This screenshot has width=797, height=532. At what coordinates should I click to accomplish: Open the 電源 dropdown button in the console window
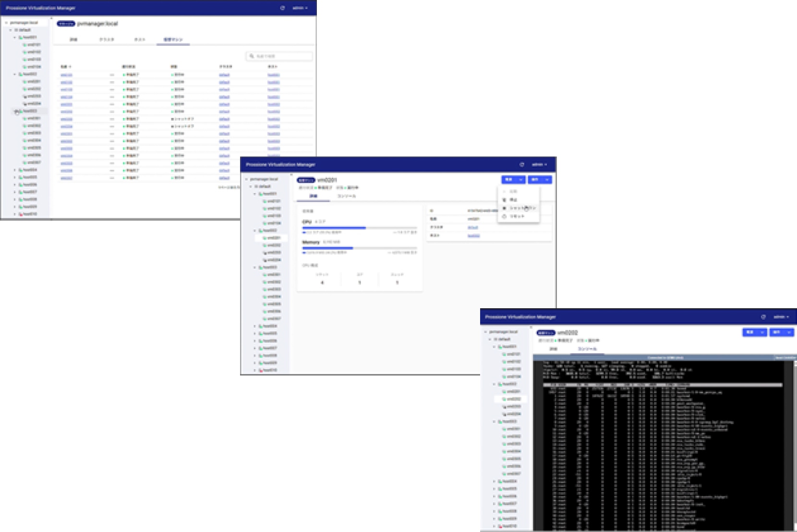[755, 332]
